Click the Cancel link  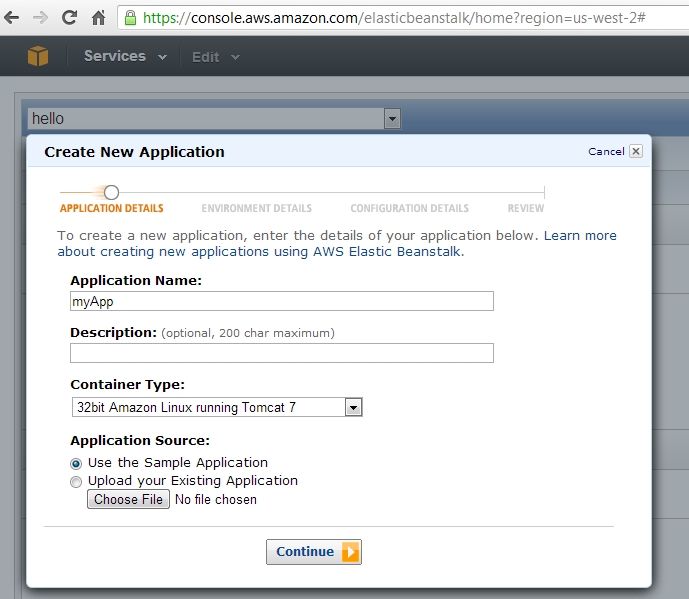pos(606,152)
